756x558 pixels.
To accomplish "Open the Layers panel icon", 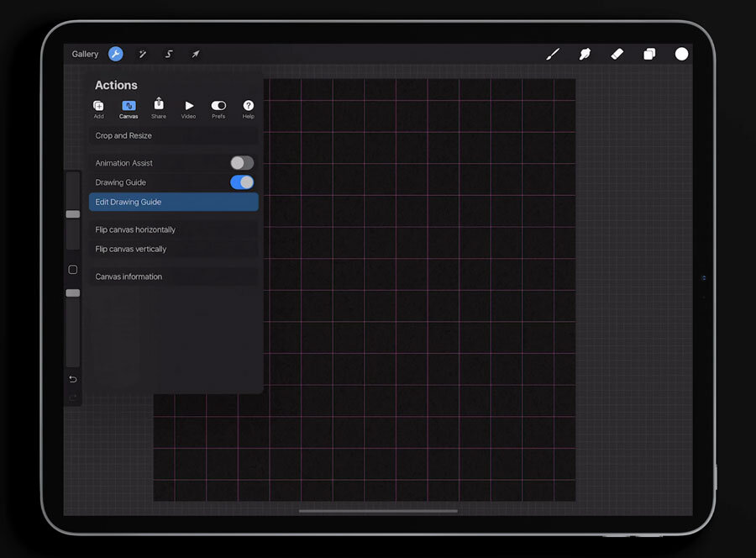I will click(649, 54).
